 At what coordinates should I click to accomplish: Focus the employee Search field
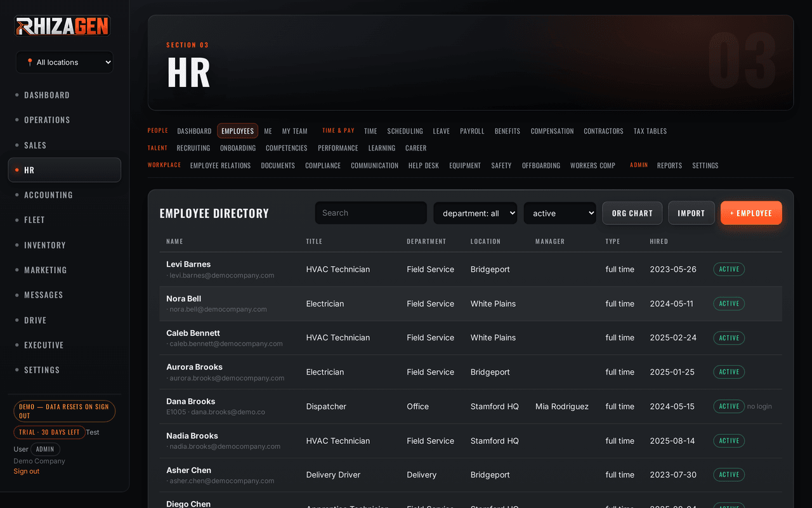(x=371, y=213)
